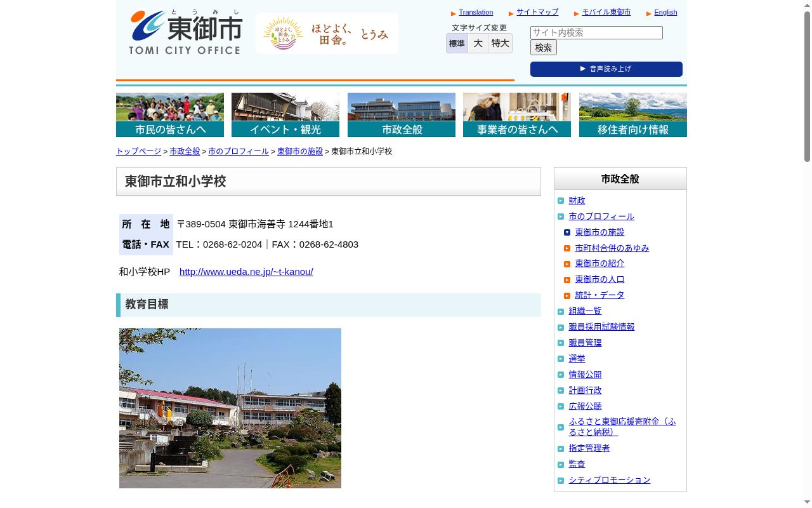
Task: Open 計画行政 in sidebar
Action: [x=585, y=391]
